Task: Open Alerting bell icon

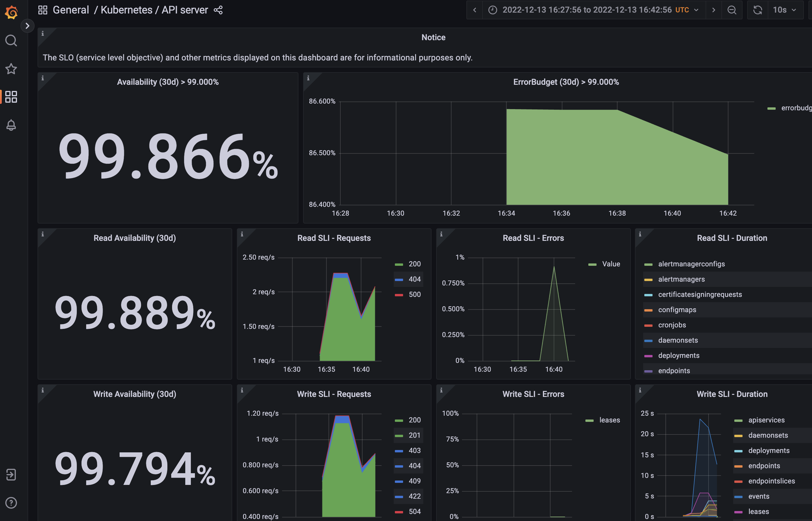Action: (x=11, y=125)
